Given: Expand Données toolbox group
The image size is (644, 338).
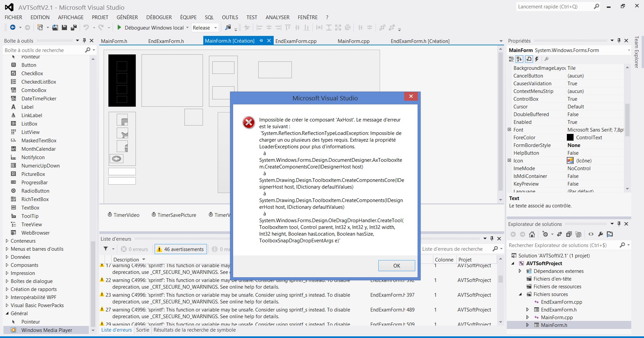Looking at the screenshot, I should point(7,257).
